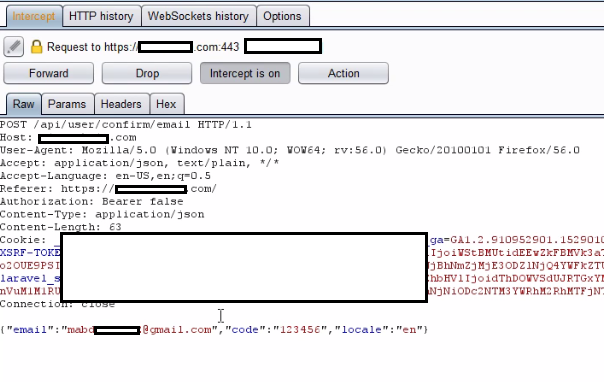Viewport: 604px width, 382px height.
Task: Click the Authorization Bearer false header line
Action: click(92, 201)
